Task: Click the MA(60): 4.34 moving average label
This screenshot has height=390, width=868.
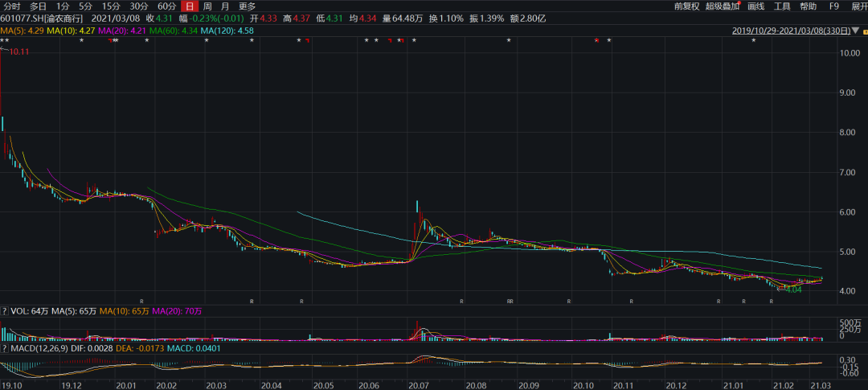Action: [x=174, y=31]
